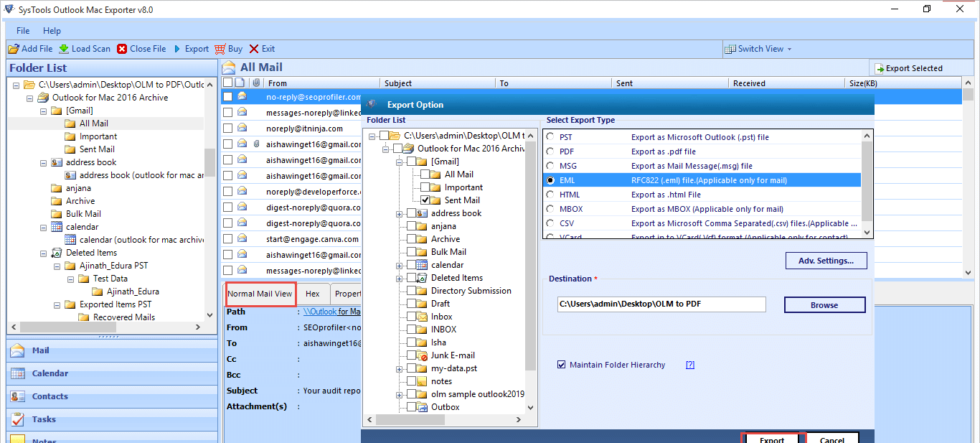980x443 pixels.
Task: Switch to the Hex tab
Action: click(312, 294)
